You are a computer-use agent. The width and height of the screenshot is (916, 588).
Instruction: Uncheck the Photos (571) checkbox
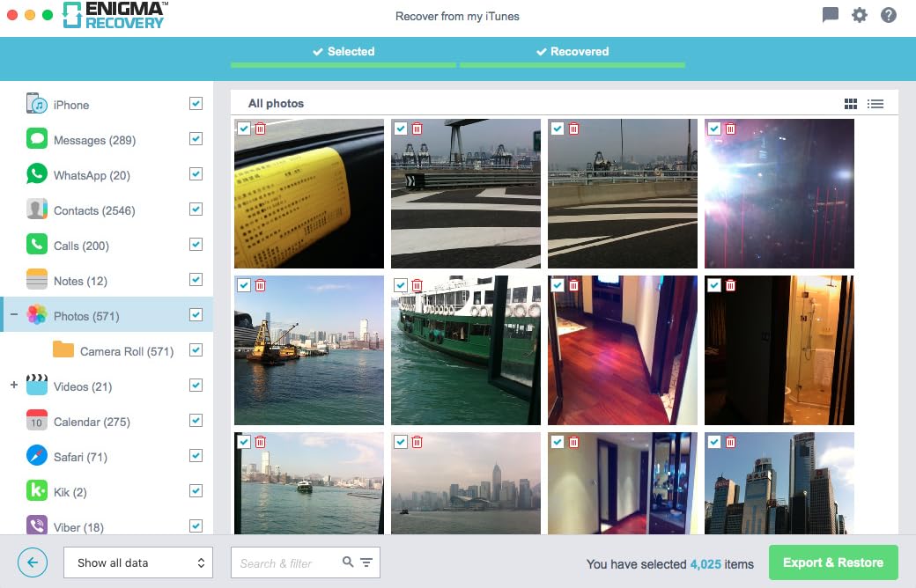[x=196, y=315]
